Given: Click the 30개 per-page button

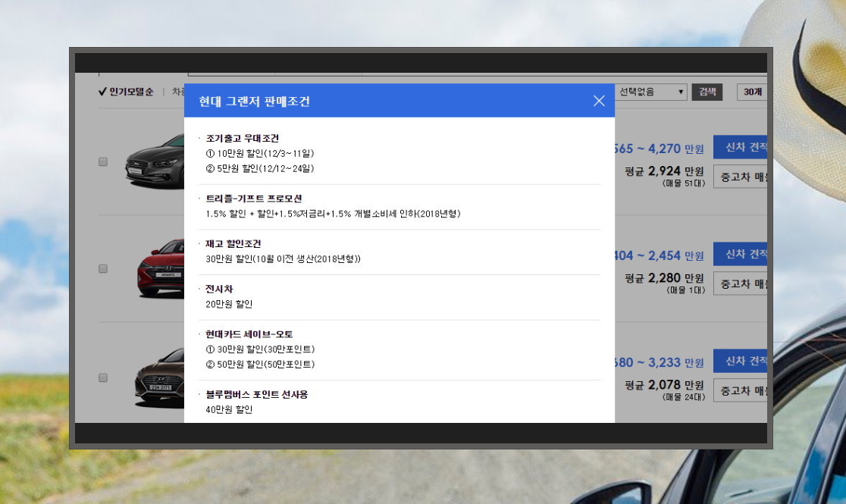Looking at the screenshot, I should tap(751, 92).
